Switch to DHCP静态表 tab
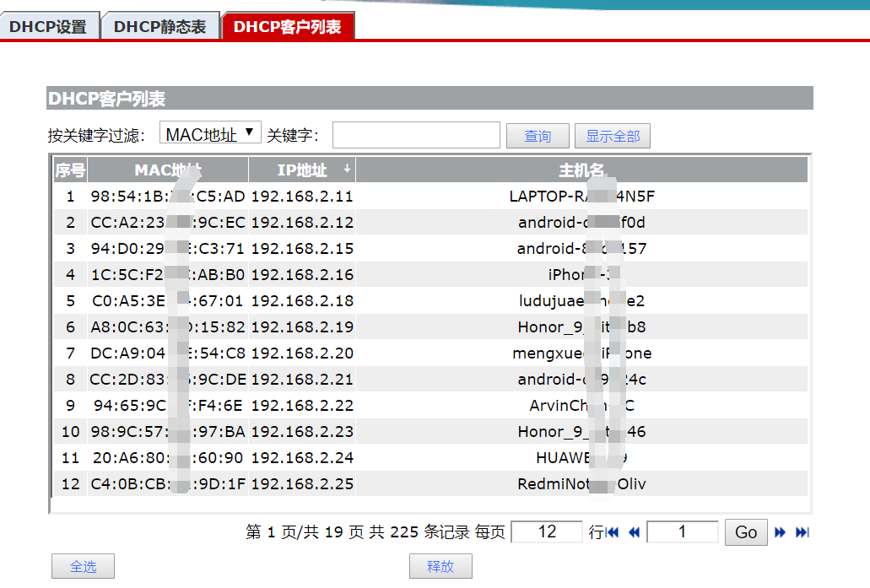This screenshot has height=588, width=870. pyautogui.click(x=160, y=26)
